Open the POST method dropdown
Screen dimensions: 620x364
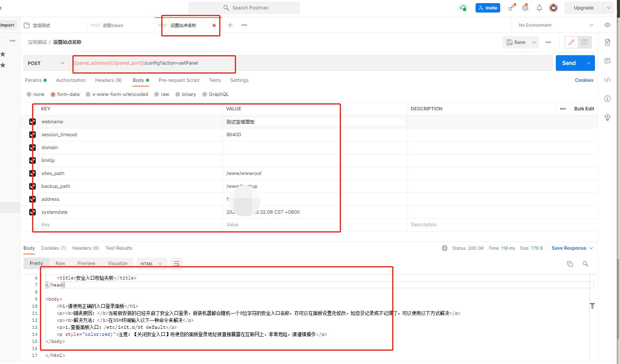tap(46, 63)
